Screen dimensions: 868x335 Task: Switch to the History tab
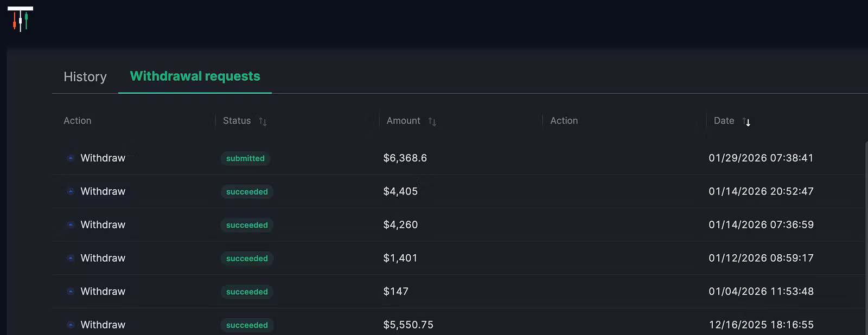click(85, 77)
